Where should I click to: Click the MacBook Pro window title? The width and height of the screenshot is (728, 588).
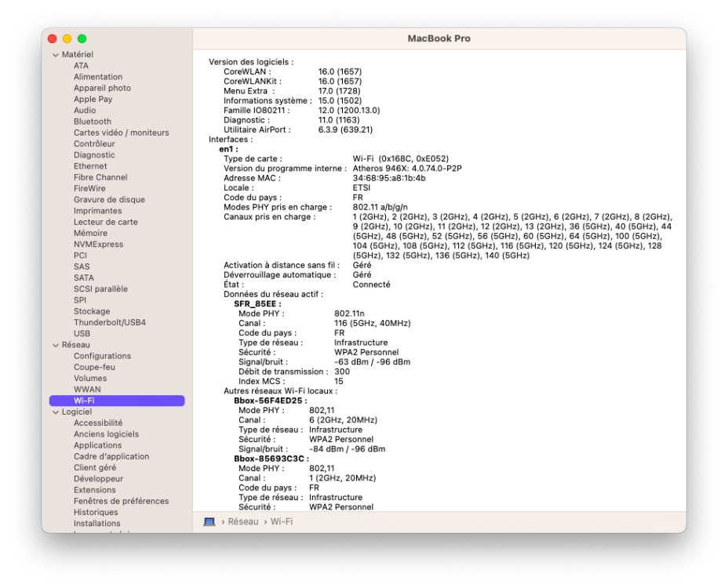[439, 38]
